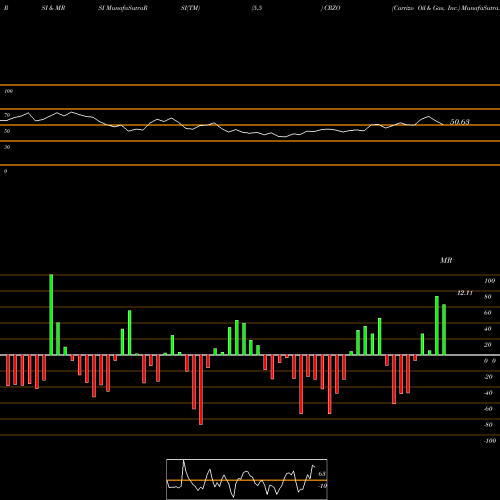Click the 70 label on RSI axis
The height and width of the screenshot is (500, 500).
click(7, 115)
